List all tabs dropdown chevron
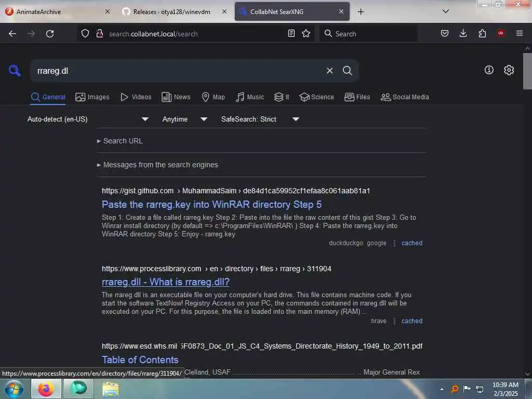Image resolution: width=532 pixels, height=399 pixels. click(446, 11)
